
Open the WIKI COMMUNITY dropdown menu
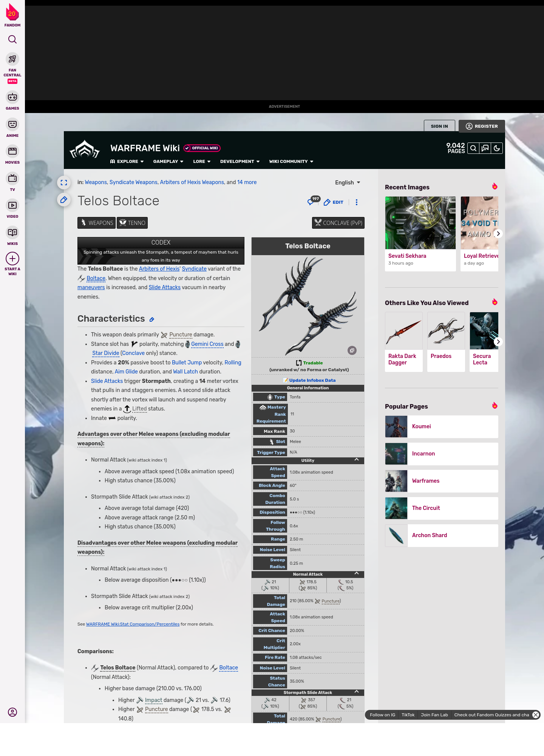(291, 161)
